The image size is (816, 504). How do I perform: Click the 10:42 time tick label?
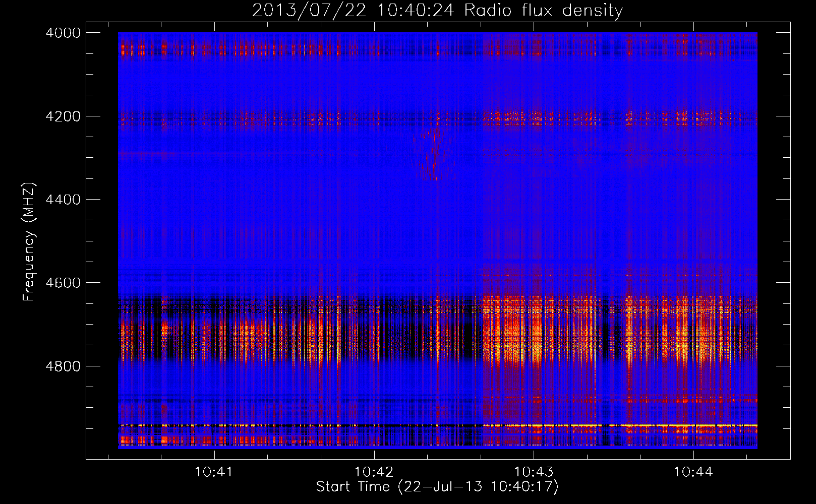[374, 472]
